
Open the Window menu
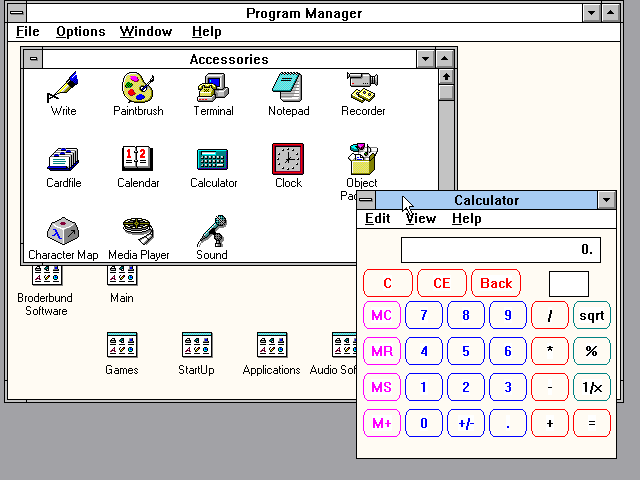pyautogui.click(x=146, y=31)
